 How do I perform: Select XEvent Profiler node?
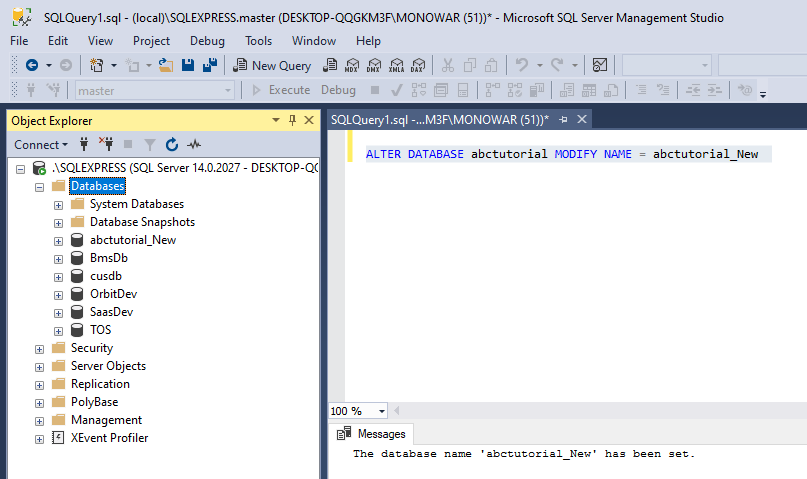(x=109, y=438)
